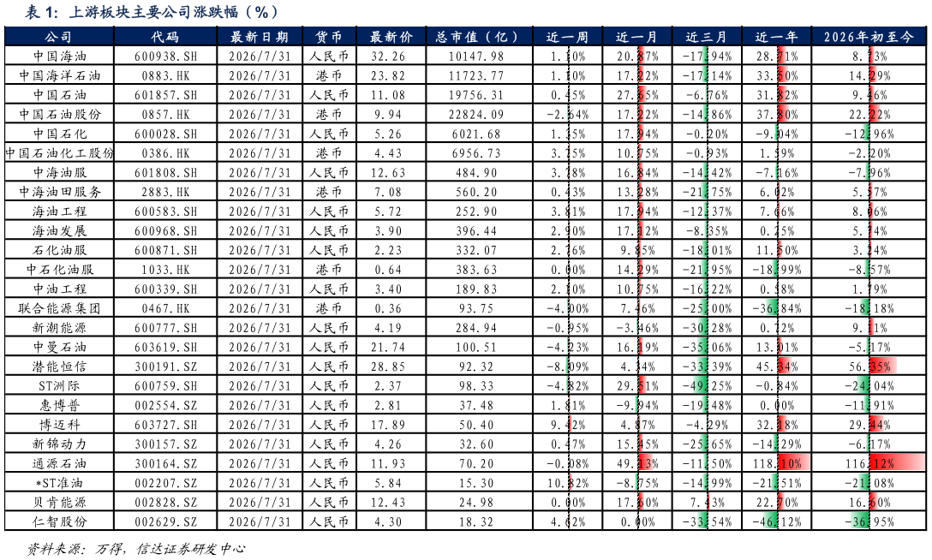
Task: Select the company name 惠博普
Action: click(x=59, y=406)
